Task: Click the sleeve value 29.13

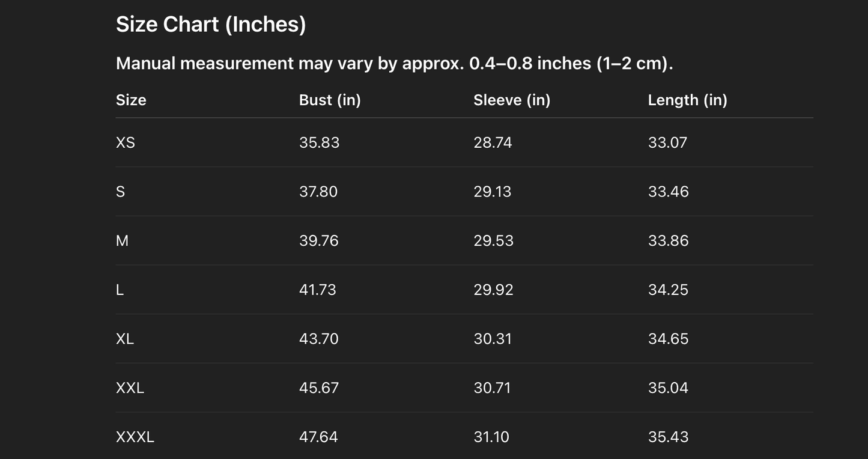Action: coord(492,192)
